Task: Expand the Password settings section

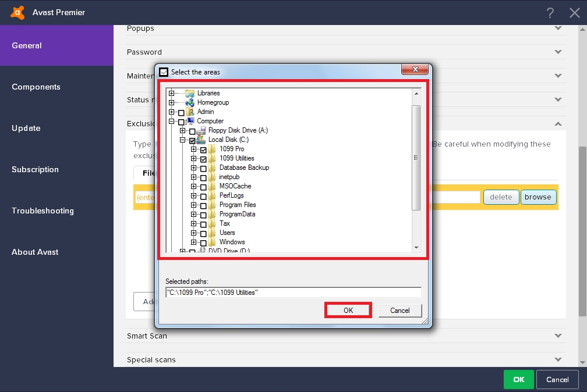Action: tap(558, 52)
